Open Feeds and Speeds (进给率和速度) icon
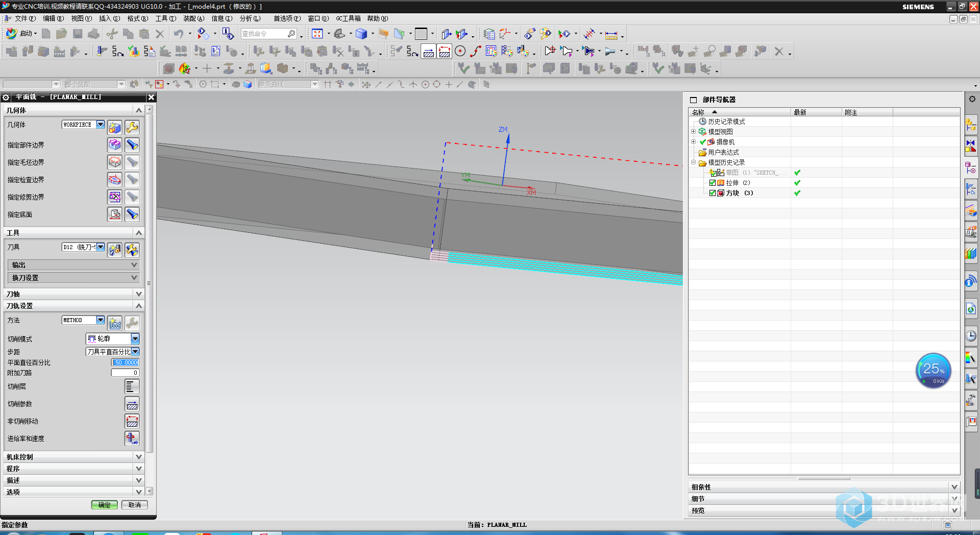 pos(132,439)
